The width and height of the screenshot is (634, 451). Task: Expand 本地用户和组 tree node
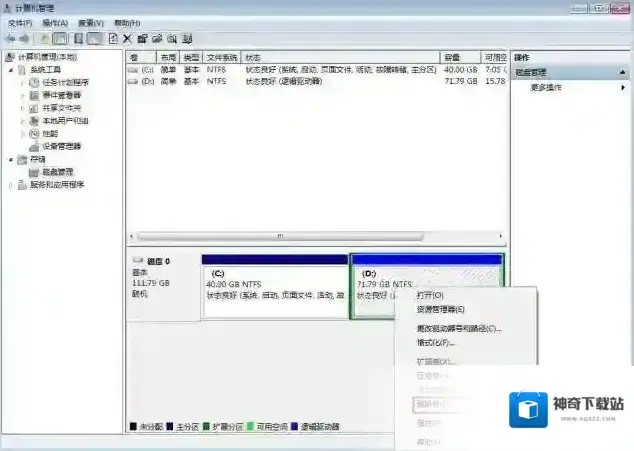tap(23, 121)
